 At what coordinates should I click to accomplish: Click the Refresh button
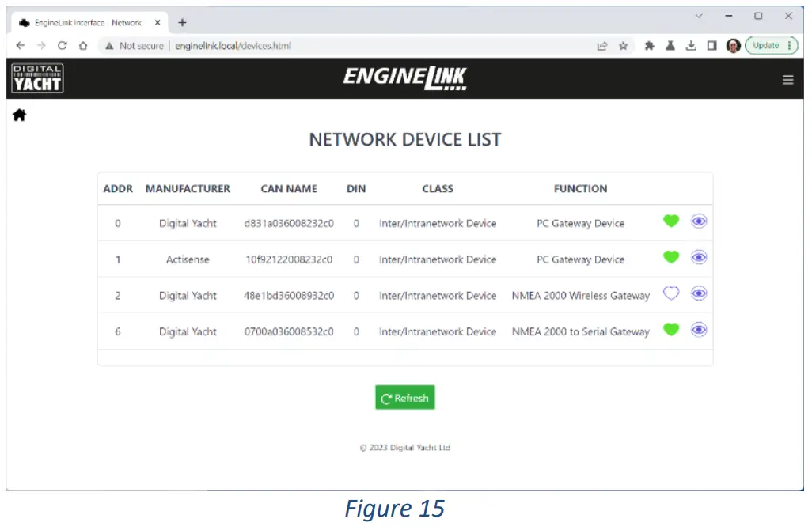(x=404, y=397)
